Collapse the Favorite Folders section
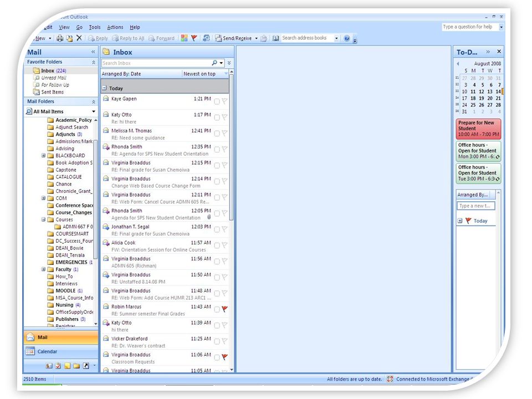This screenshot has height=399, width=532. pyautogui.click(x=93, y=62)
